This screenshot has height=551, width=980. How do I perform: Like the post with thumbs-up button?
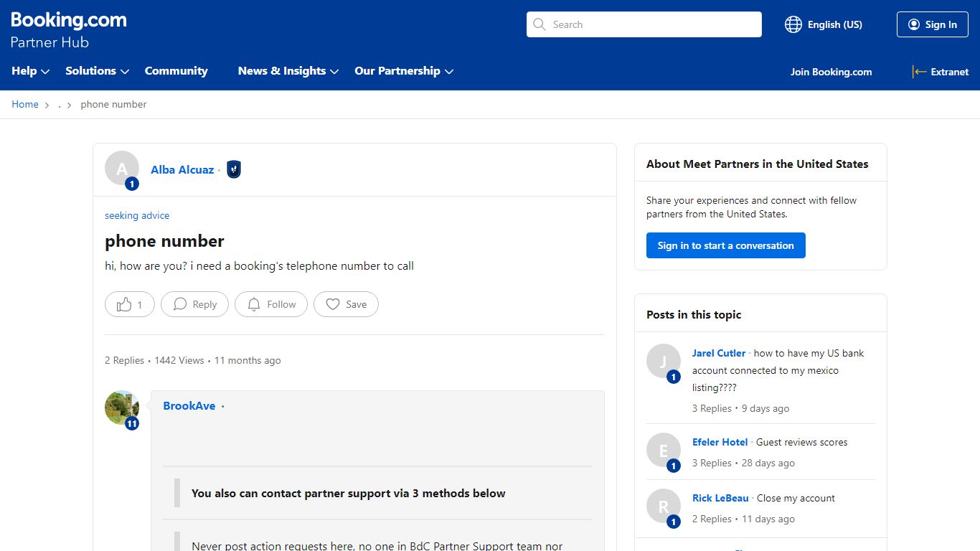click(x=130, y=304)
